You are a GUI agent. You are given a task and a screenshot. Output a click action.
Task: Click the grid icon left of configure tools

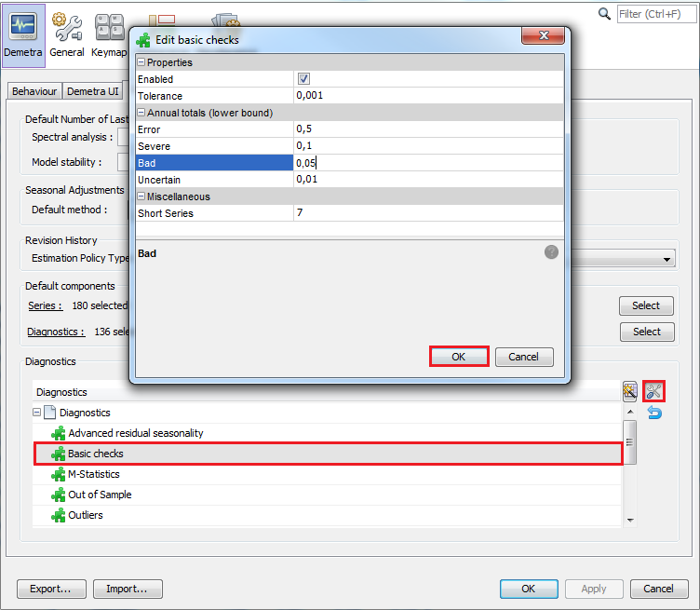[630, 391]
